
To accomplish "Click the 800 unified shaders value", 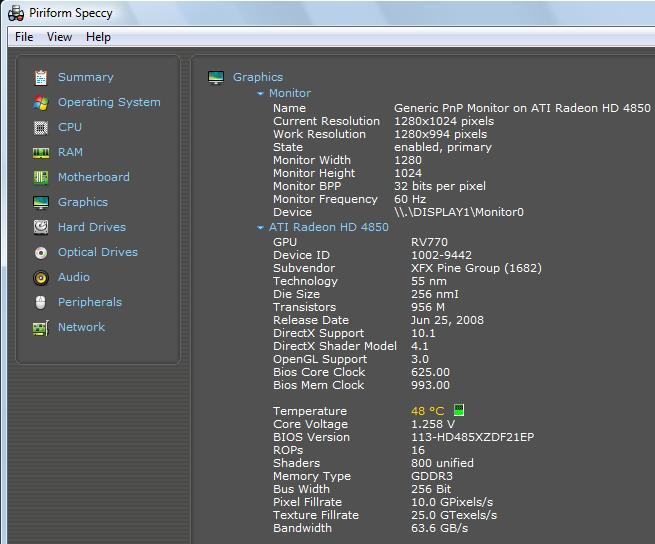I will pos(442,463).
